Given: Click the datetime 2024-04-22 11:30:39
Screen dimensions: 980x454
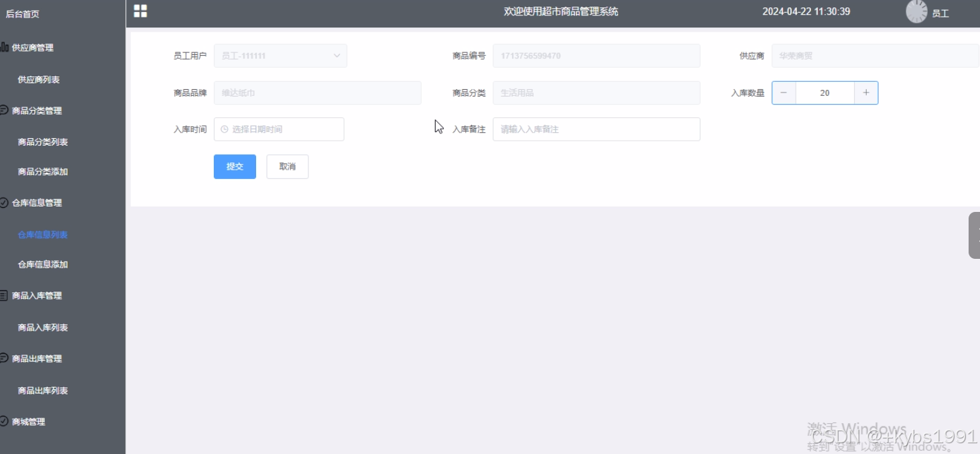Looking at the screenshot, I should 806,11.
